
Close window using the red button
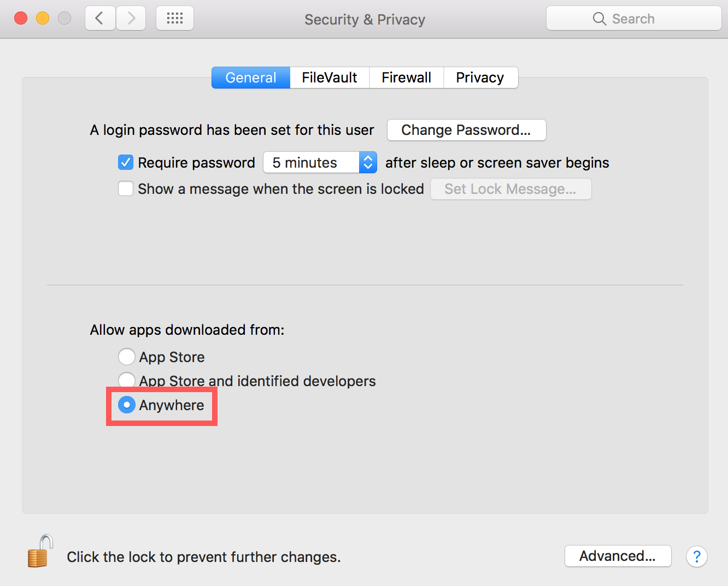21,19
